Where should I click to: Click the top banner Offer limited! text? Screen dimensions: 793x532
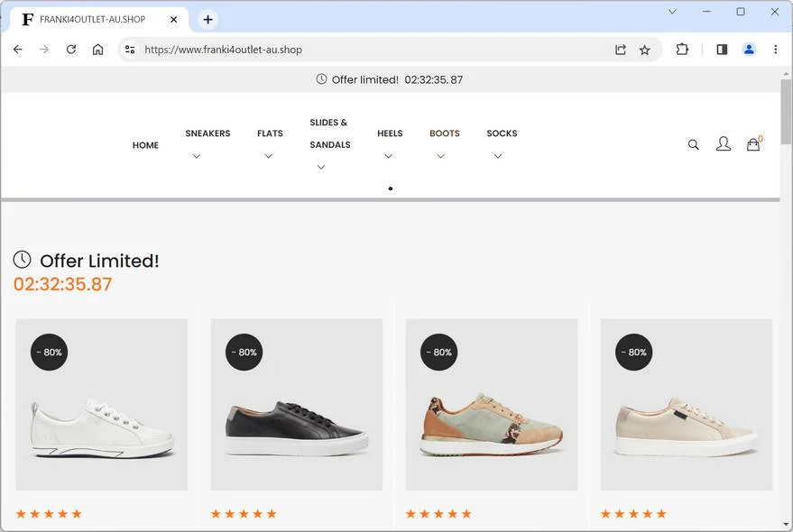(365, 79)
